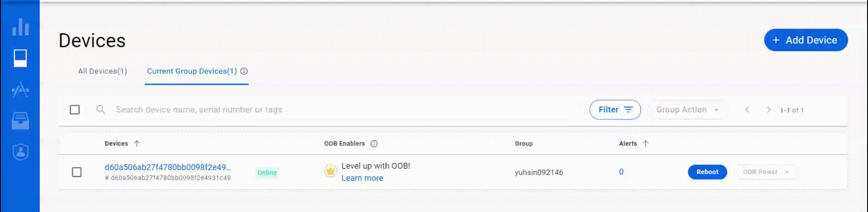Click the info icon beside Current Group Devices

pyautogui.click(x=244, y=71)
